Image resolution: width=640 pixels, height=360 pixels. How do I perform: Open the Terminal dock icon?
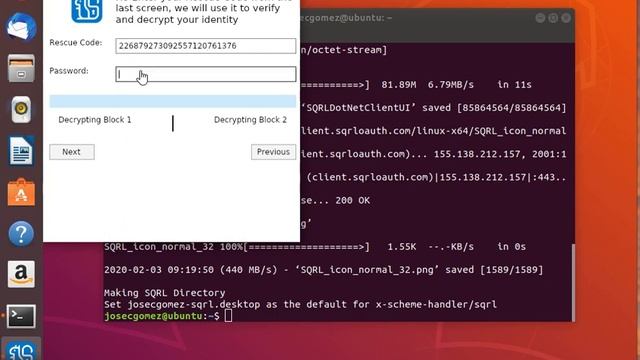21,316
